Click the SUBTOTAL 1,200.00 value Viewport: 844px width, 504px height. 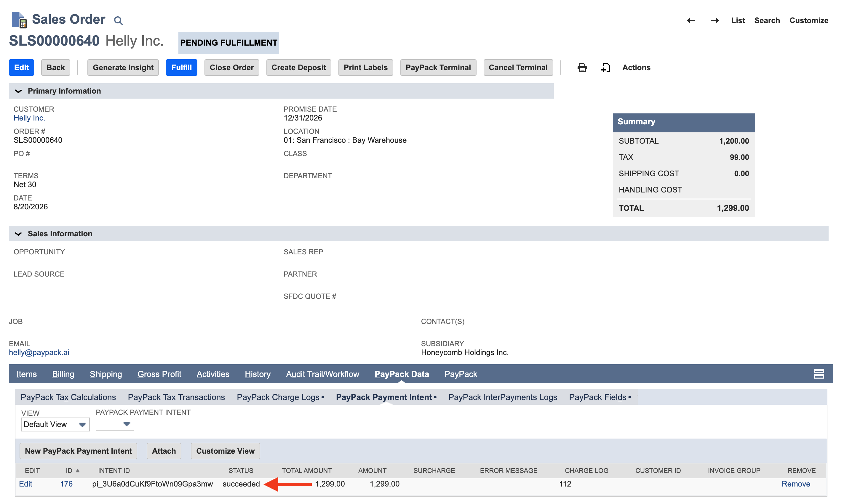734,141
